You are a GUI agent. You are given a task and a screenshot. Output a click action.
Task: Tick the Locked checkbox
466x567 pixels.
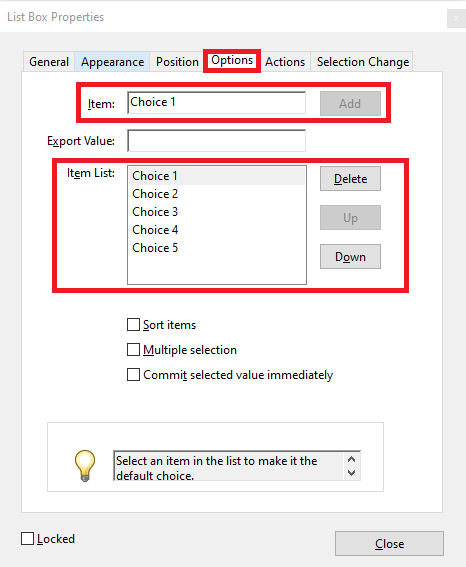point(27,538)
